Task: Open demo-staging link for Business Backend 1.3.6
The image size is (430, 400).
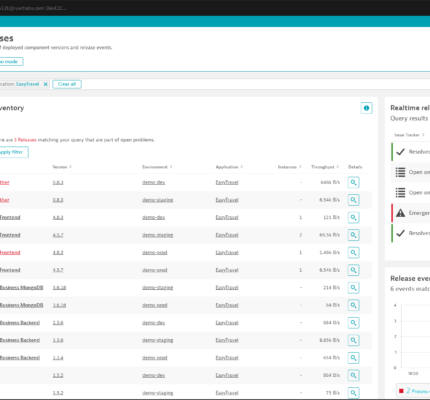Action: tap(157, 340)
